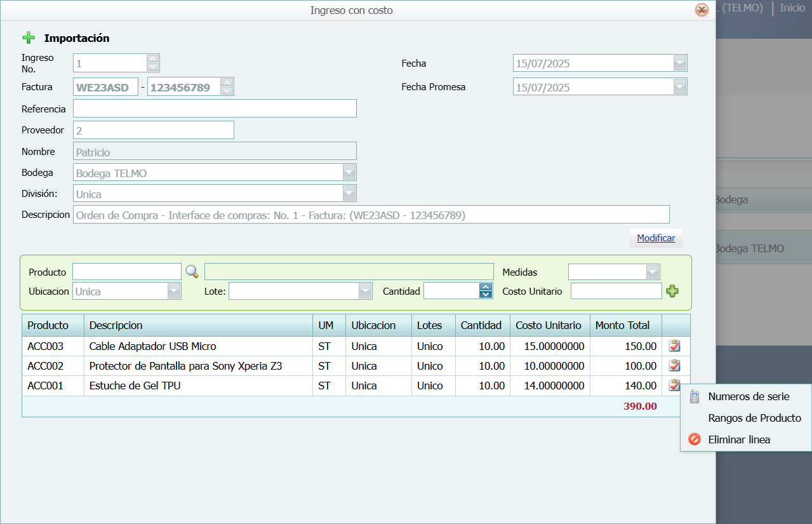Click the Modificar button
The height and width of the screenshot is (524, 812).
(656, 238)
